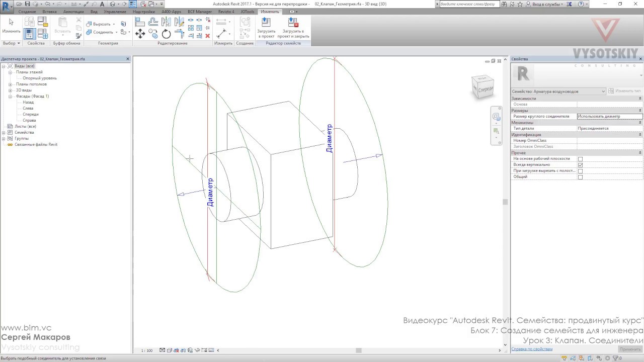The height and width of the screenshot is (362, 644).
Task: Close the Properties panel
Action: pos(640,59)
